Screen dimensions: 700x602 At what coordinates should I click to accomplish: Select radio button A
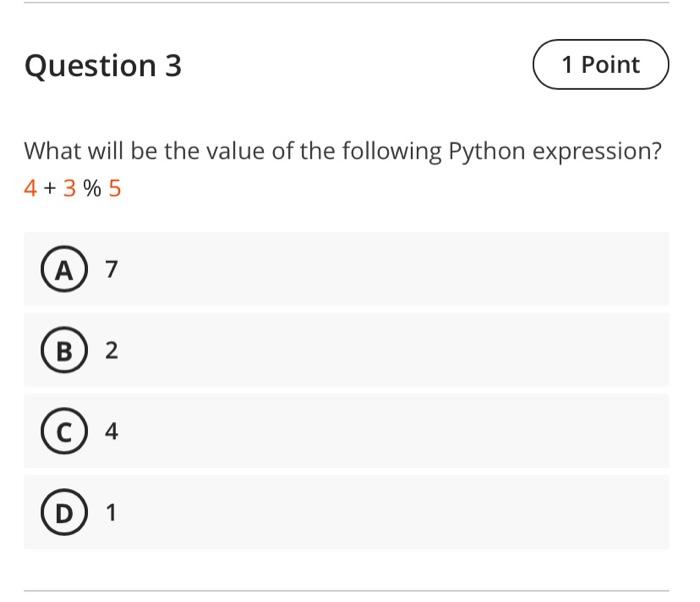[x=63, y=269]
